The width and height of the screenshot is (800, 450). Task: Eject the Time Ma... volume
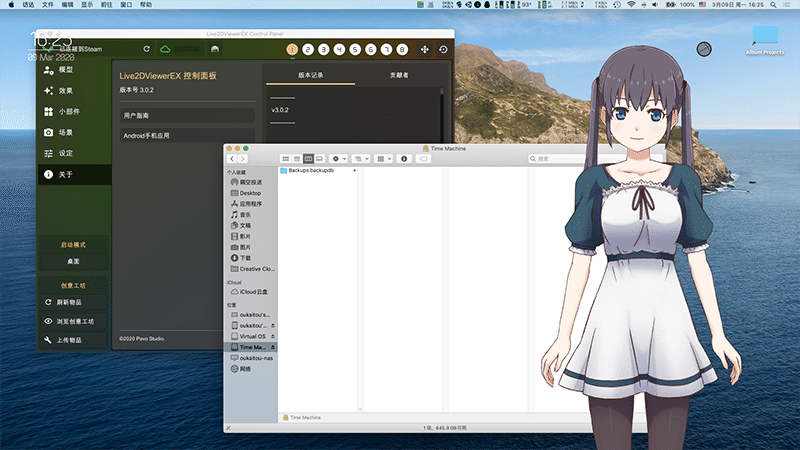tap(273, 347)
